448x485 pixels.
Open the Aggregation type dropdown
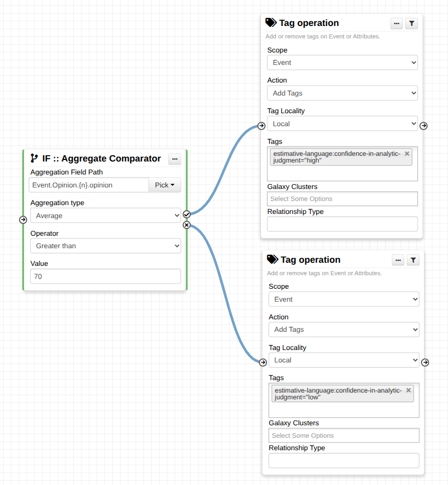[106, 215]
